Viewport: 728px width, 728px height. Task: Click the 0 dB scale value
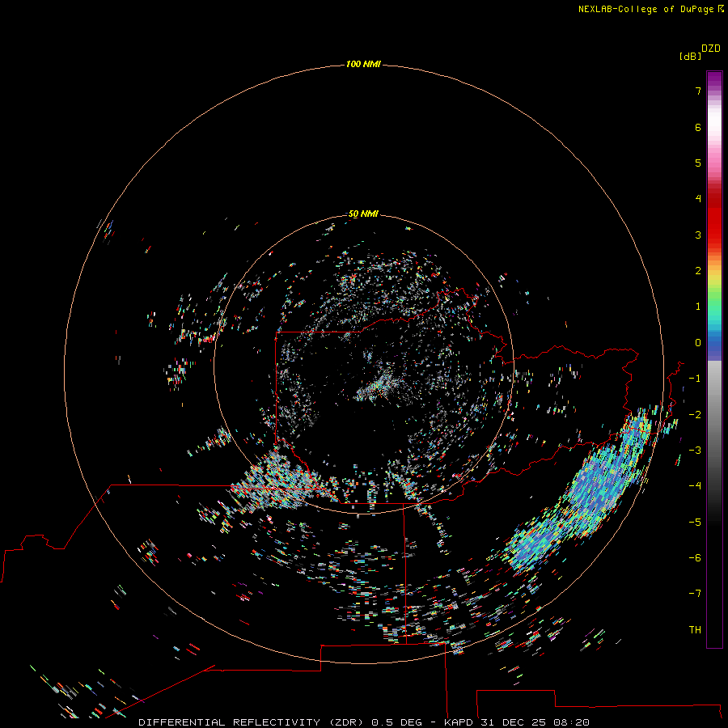[x=698, y=343]
